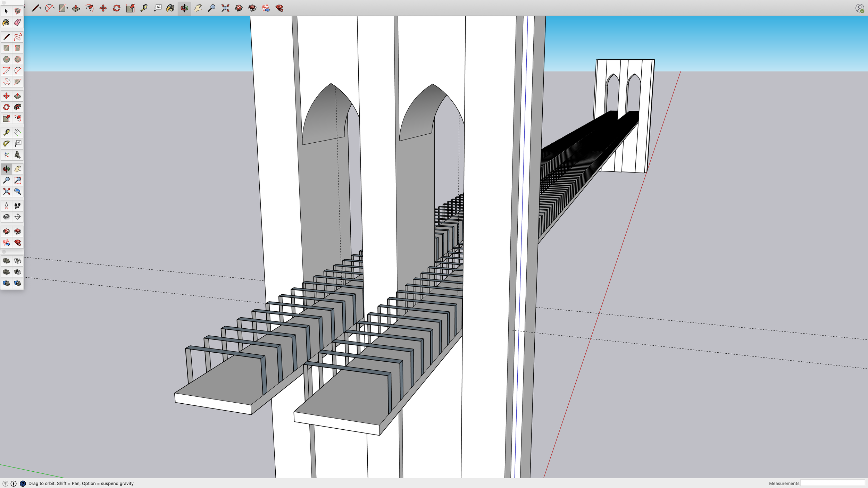Open the Paint Bucket tool

pos(6,23)
